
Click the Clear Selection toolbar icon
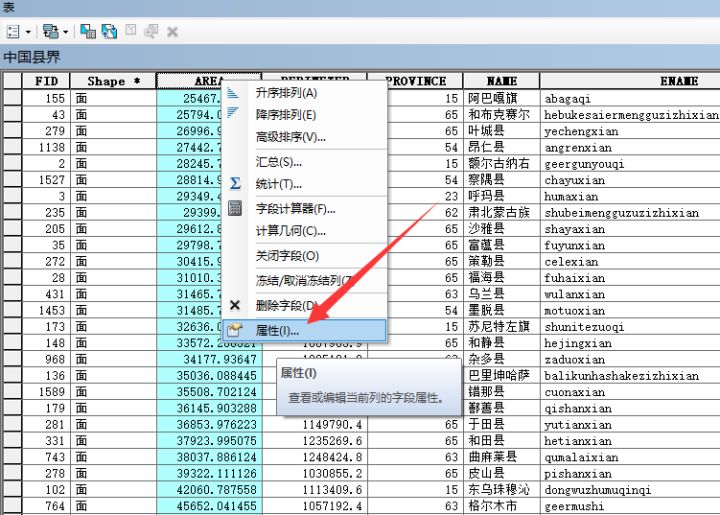point(131,30)
